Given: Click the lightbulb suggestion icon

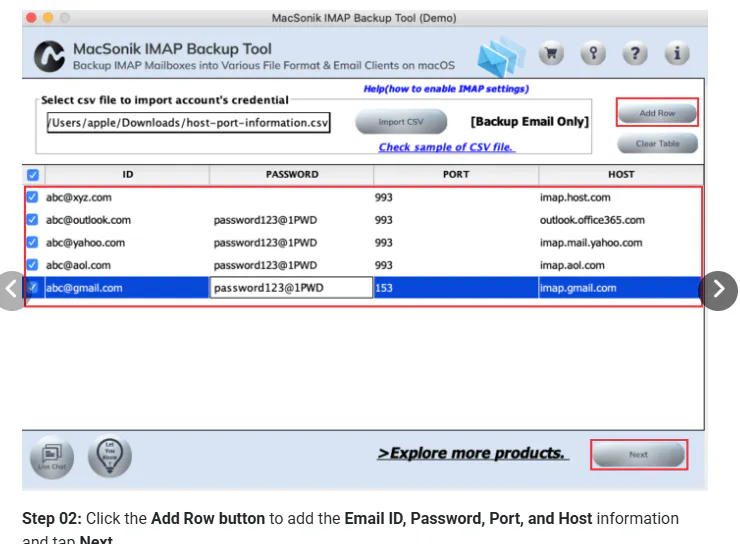Looking at the screenshot, I should tap(109, 456).
